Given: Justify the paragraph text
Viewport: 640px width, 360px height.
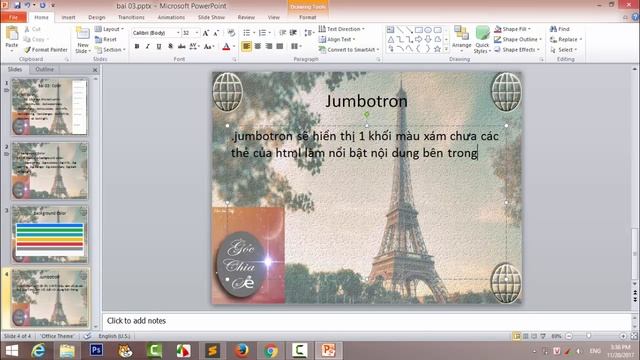Looking at the screenshot, I should [x=280, y=46].
